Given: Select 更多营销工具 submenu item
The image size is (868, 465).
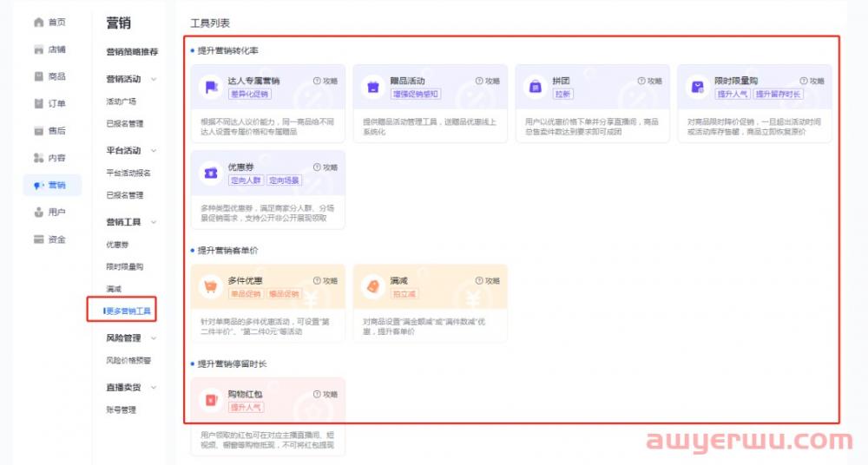Looking at the screenshot, I should [x=128, y=311].
